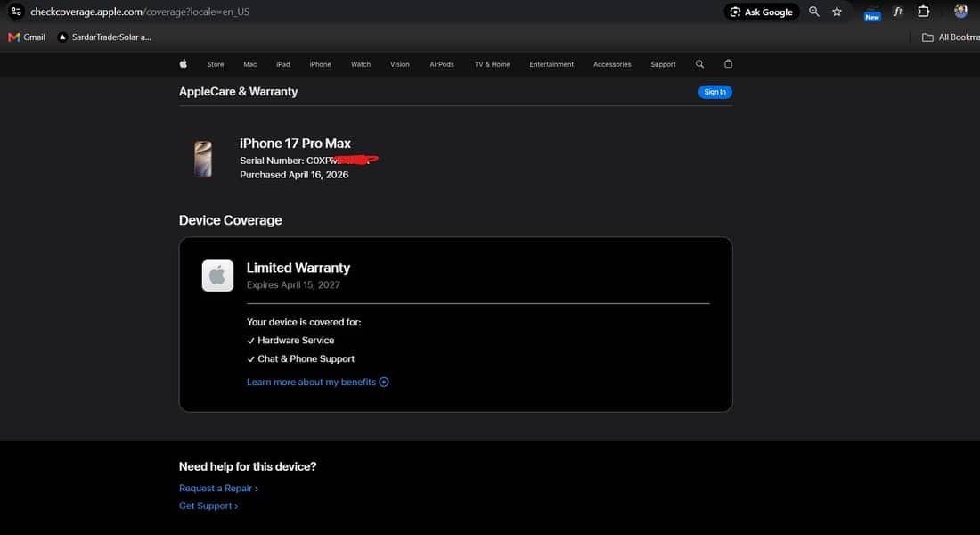Click the Ask Google lens button
The image size is (980, 535).
[x=762, y=12]
